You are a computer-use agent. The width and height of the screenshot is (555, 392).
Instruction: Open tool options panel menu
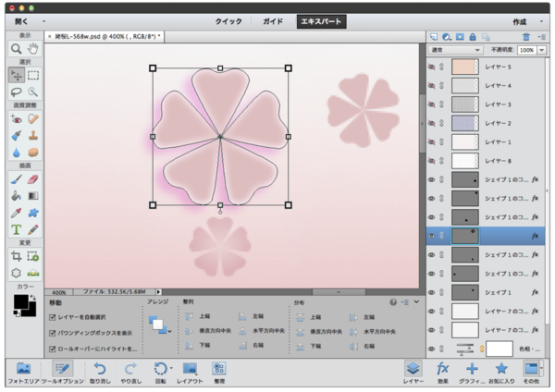[x=405, y=302]
